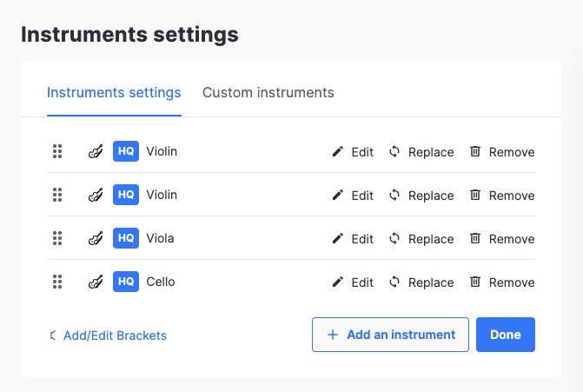Image resolution: width=583 pixels, height=392 pixels.
Task: Click the trash Remove icon for the second Violin
Action: coord(475,195)
